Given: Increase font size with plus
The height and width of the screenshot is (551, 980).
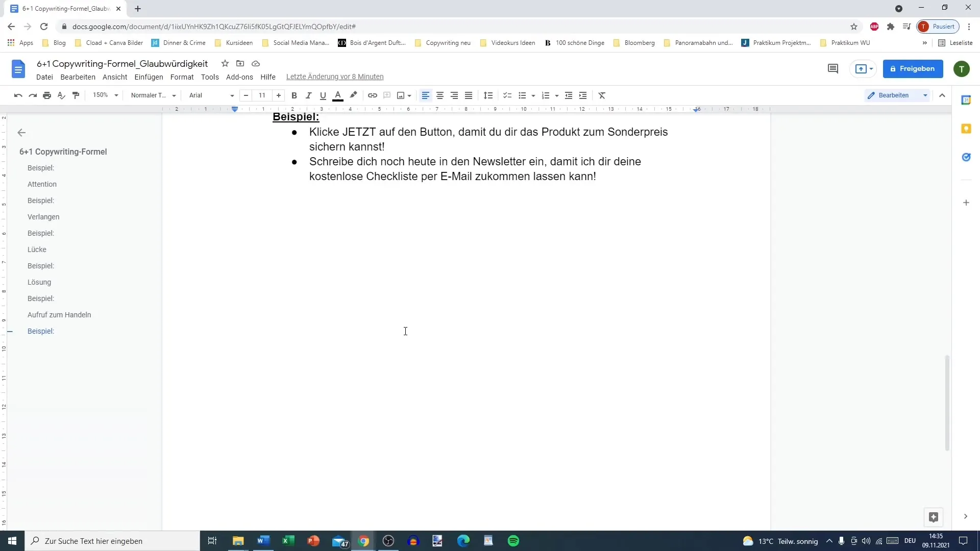Looking at the screenshot, I should point(279,95).
